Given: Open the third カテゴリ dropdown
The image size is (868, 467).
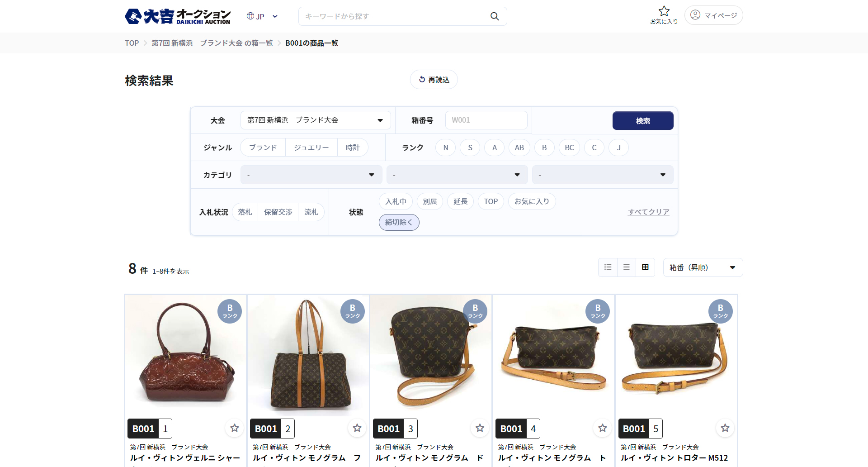Looking at the screenshot, I should [603, 175].
